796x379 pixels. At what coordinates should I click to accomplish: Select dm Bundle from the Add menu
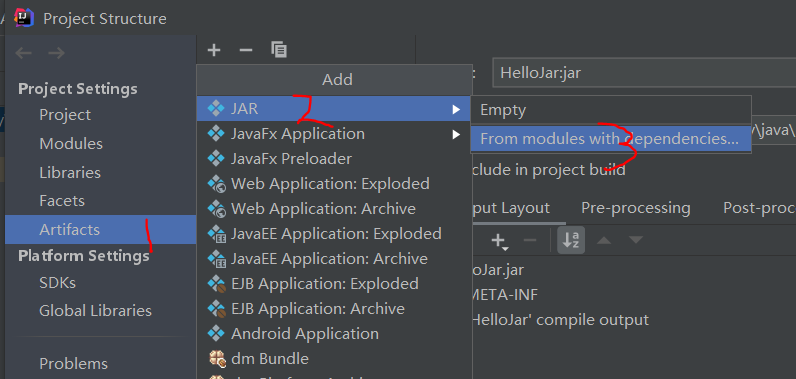[x=334, y=359]
